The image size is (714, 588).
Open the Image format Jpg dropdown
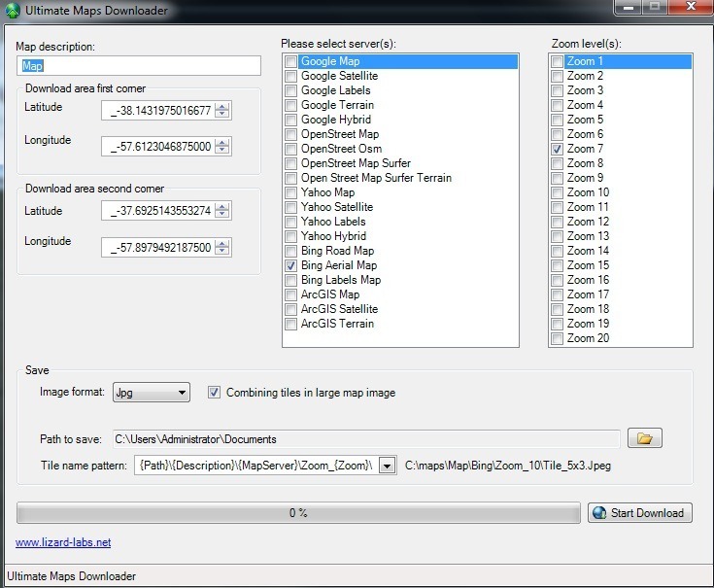click(x=152, y=392)
